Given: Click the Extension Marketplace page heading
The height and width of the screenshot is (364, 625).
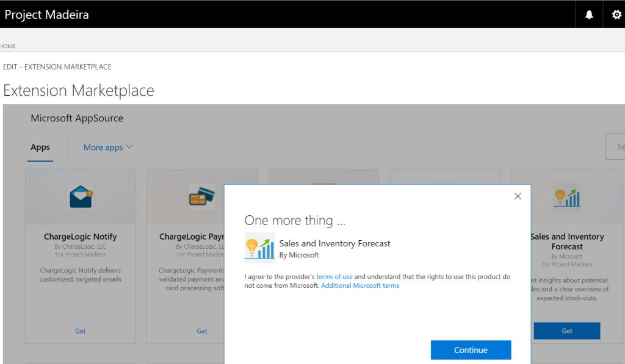Looking at the screenshot, I should pos(79,90).
